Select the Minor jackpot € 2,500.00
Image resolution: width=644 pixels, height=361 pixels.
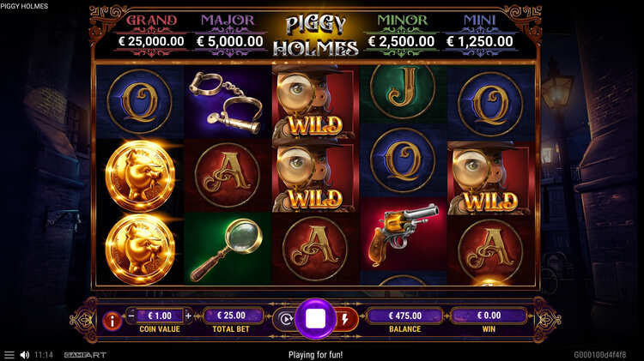pyautogui.click(x=401, y=41)
